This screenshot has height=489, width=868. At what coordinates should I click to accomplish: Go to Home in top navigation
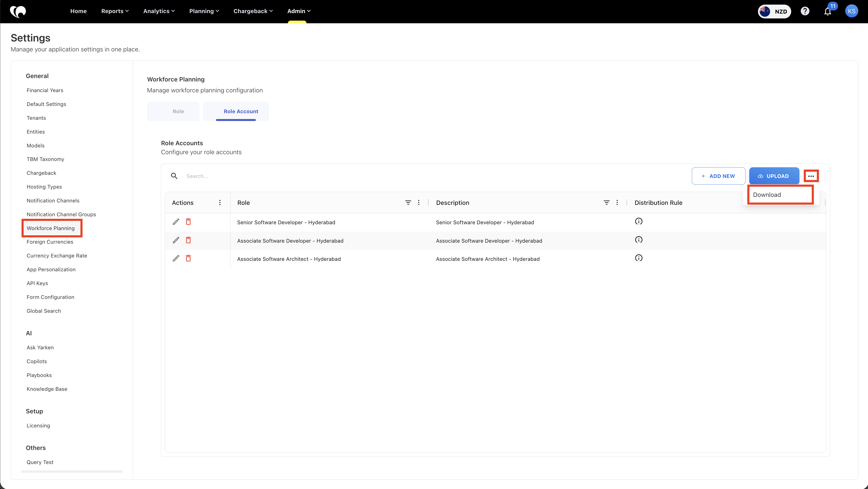pyautogui.click(x=79, y=11)
